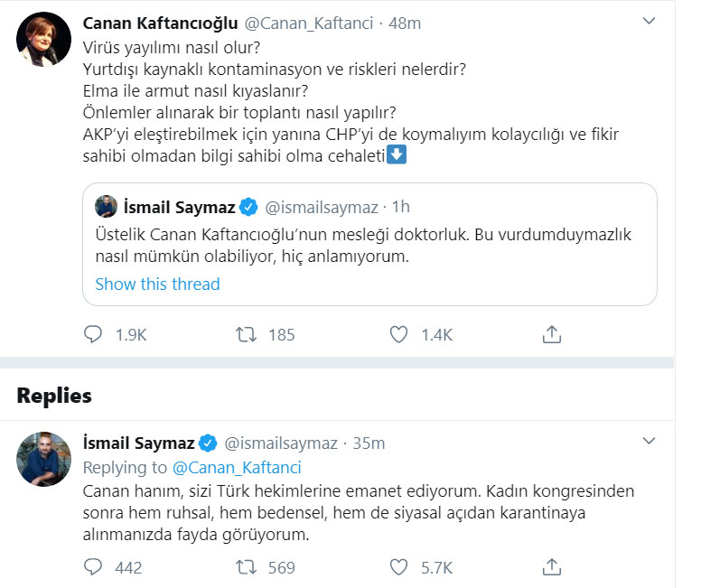Screen dimensions: 701x588
Task: Reply to Canan Kaftancıoğlu's tweet
Action: click(94, 335)
